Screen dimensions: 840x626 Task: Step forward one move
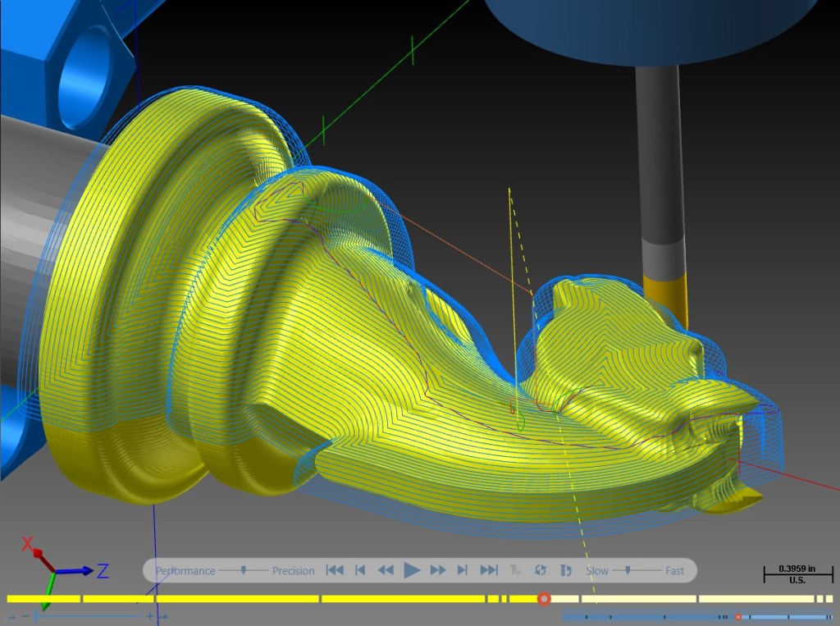(x=463, y=570)
